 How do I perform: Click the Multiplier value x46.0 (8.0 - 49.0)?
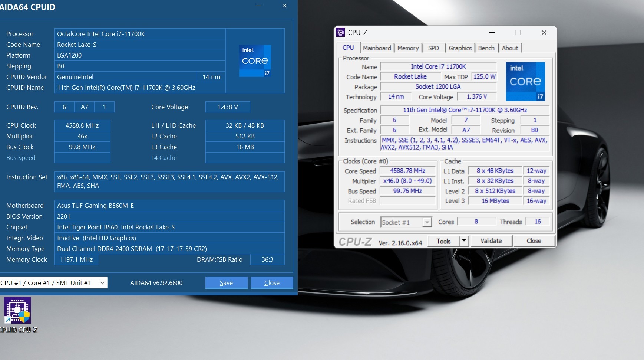(408, 181)
